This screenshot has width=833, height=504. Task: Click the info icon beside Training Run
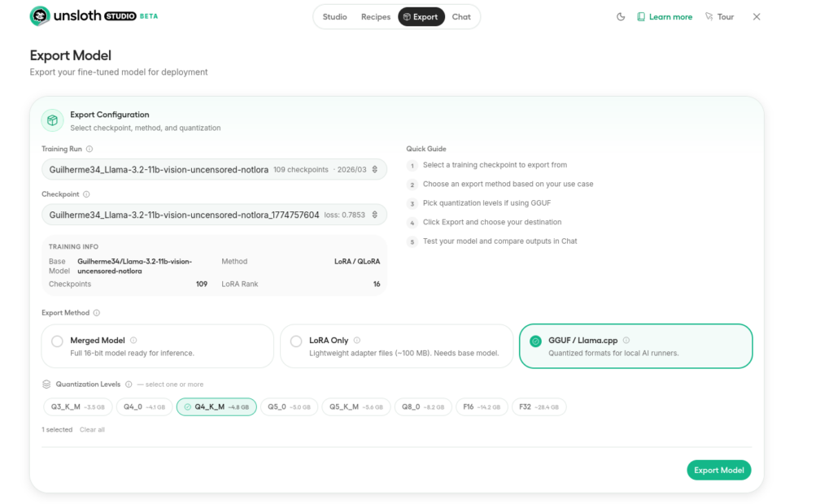[x=89, y=150]
